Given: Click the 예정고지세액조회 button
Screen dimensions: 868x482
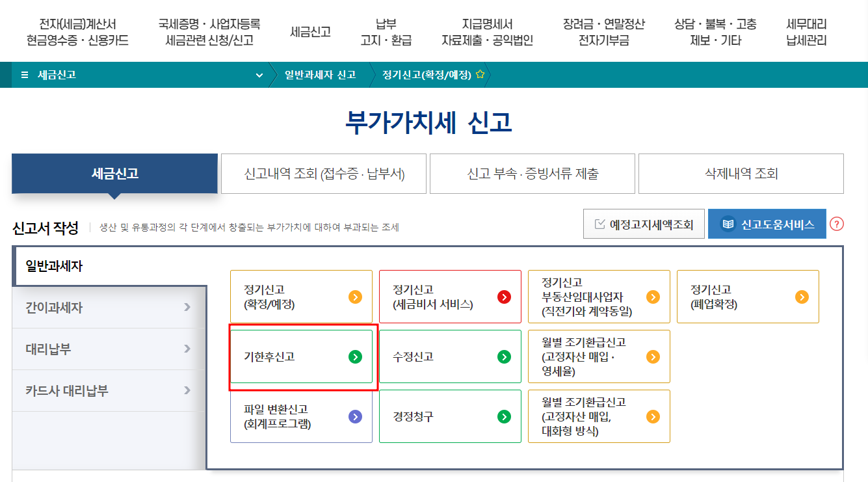Looking at the screenshot, I should pos(644,223).
